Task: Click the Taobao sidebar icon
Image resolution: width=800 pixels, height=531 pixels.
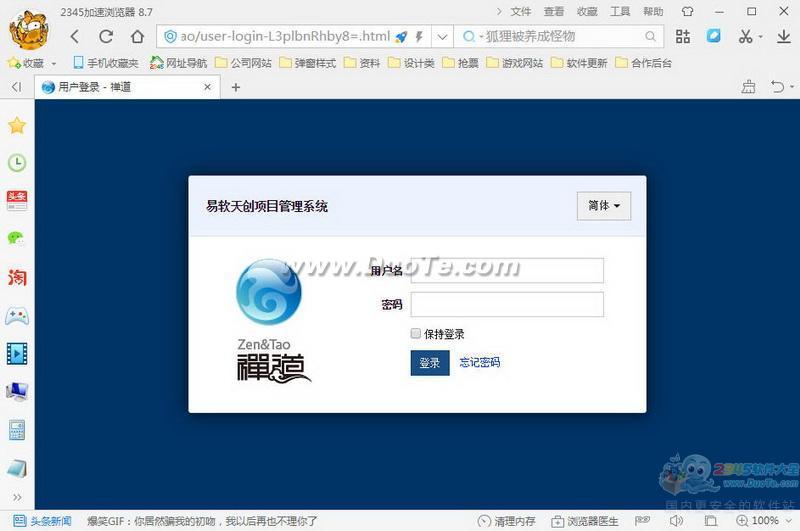Action: coord(16,277)
